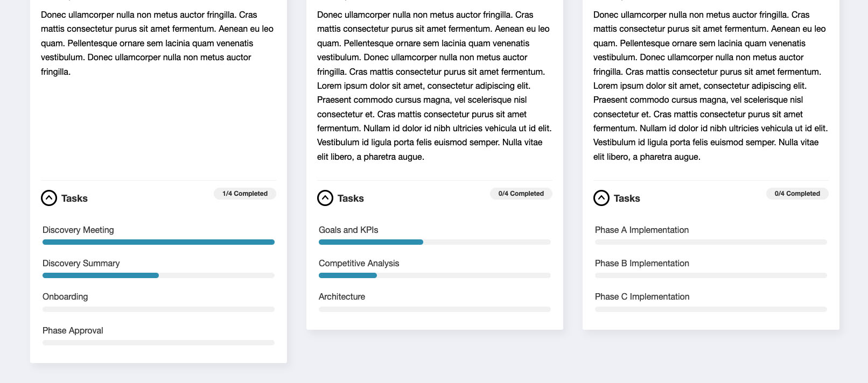Open the Architecture task
Viewport: 868px width, 383px height.
[342, 296]
